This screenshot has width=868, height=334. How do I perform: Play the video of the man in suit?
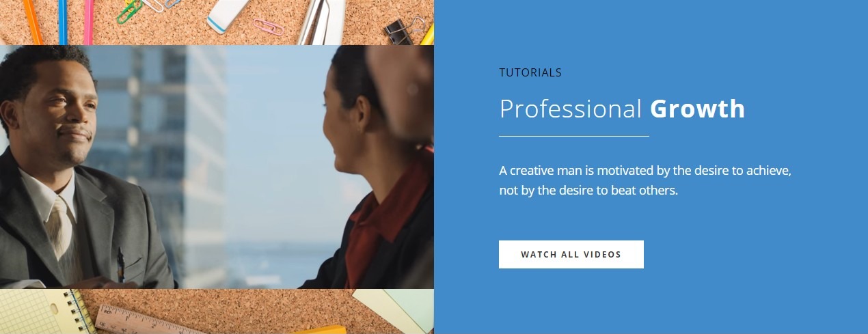(x=217, y=167)
